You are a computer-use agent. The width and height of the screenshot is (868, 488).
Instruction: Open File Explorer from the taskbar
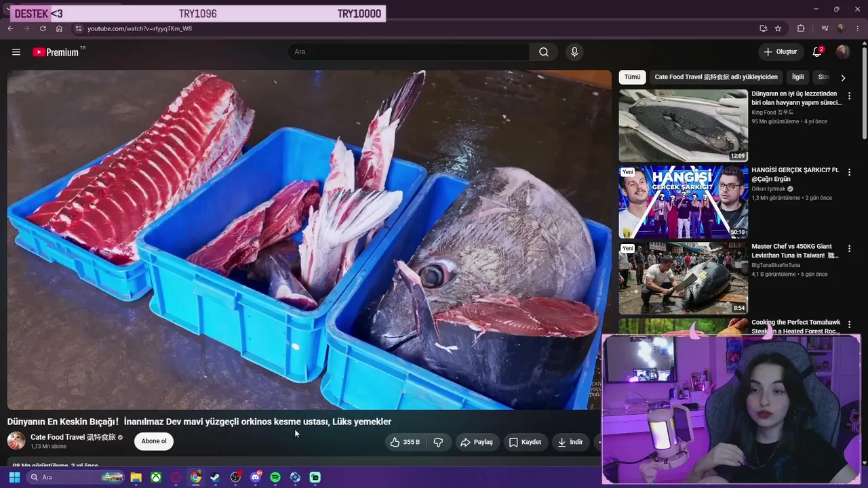pos(136,477)
